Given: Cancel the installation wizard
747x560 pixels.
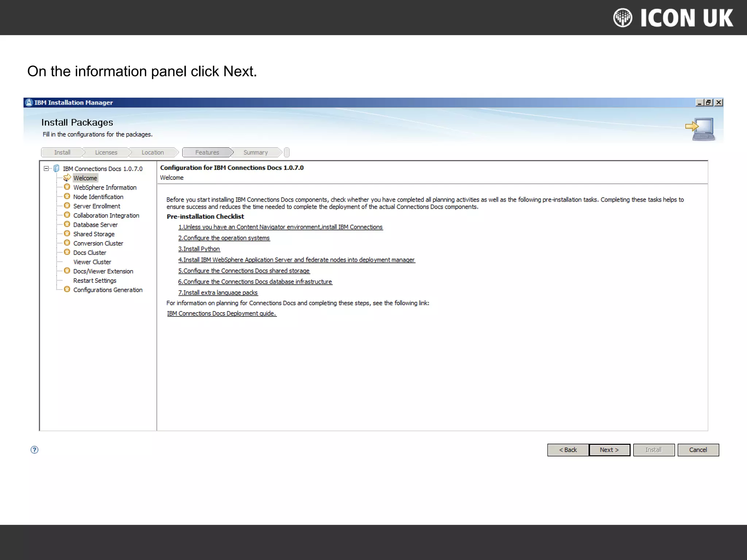Looking at the screenshot, I should coord(698,450).
